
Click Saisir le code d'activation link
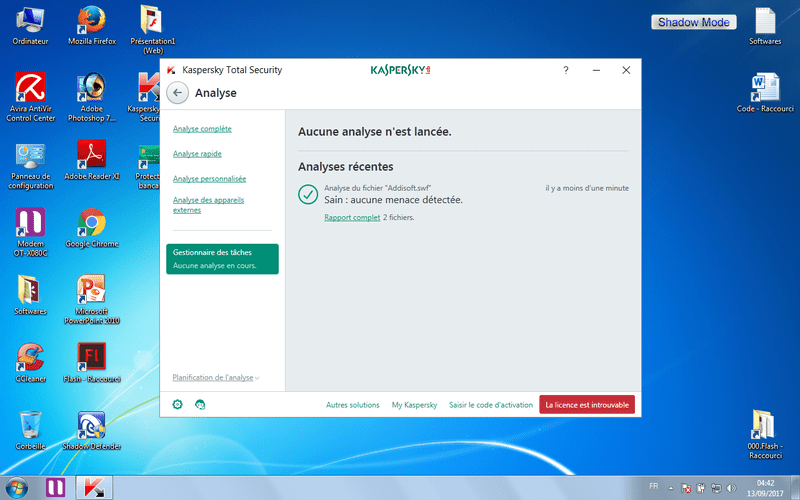(x=491, y=405)
